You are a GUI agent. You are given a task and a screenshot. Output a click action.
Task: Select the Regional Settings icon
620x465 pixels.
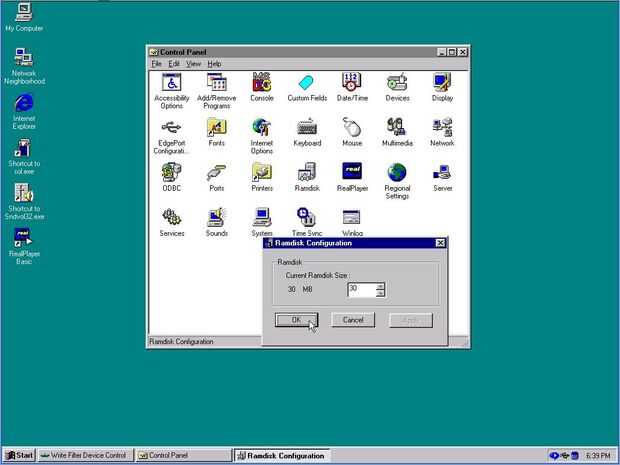coord(397,181)
